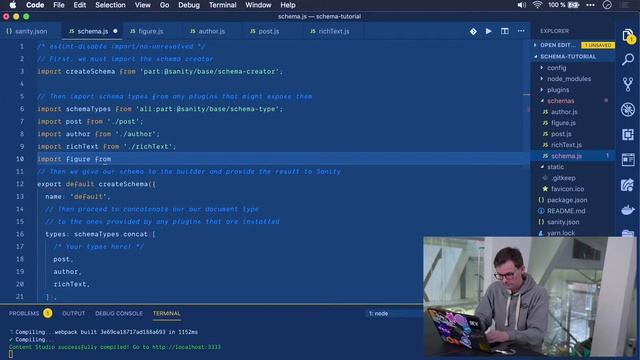Open the View menu
The image size is (640, 360).
coord(142,5)
